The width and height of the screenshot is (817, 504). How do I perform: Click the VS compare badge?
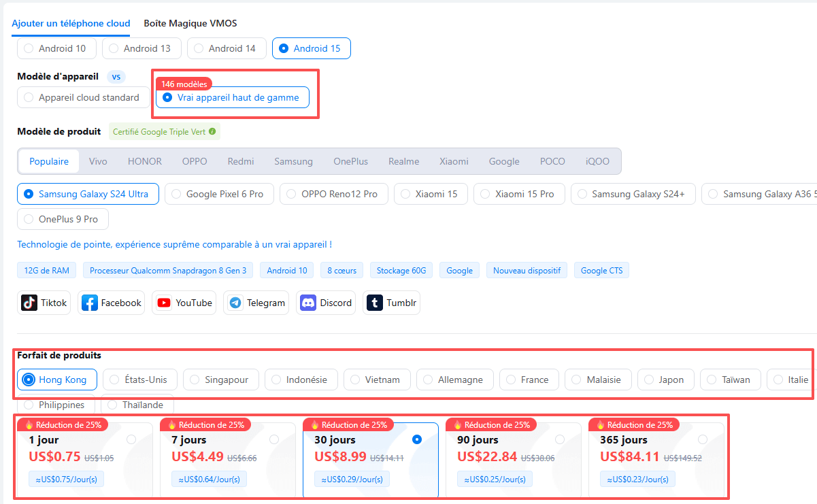click(x=116, y=76)
